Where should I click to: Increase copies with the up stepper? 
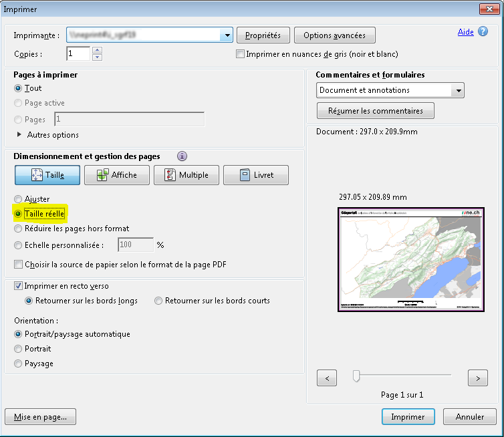pos(98,50)
